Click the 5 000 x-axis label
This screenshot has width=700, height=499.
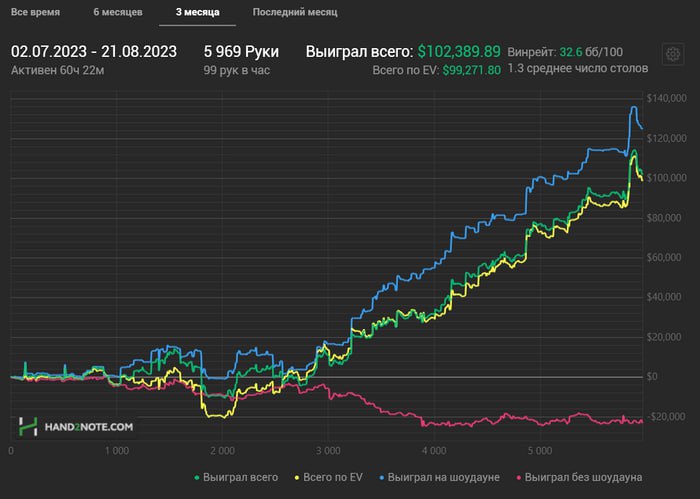tap(540, 451)
